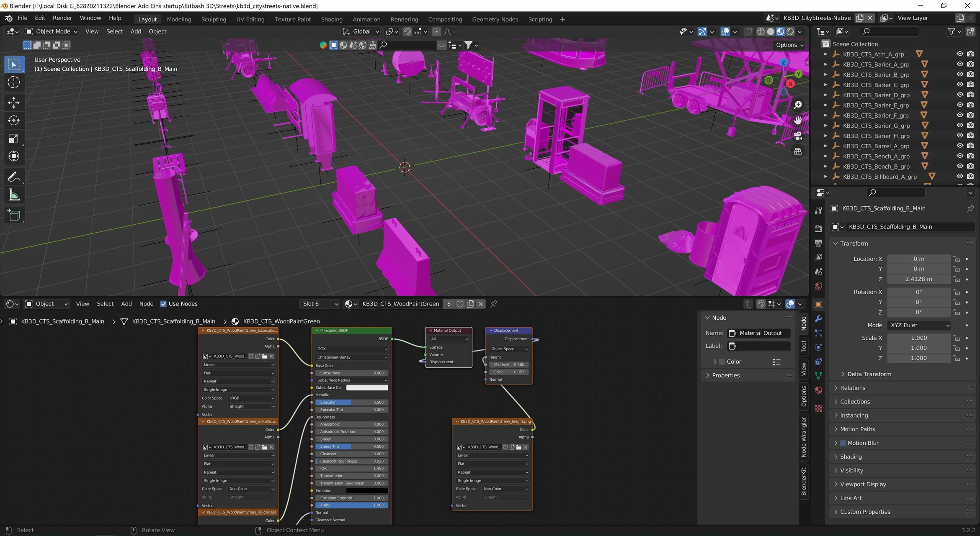
Task: Add a new workspace with plus button
Action: [562, 19]
